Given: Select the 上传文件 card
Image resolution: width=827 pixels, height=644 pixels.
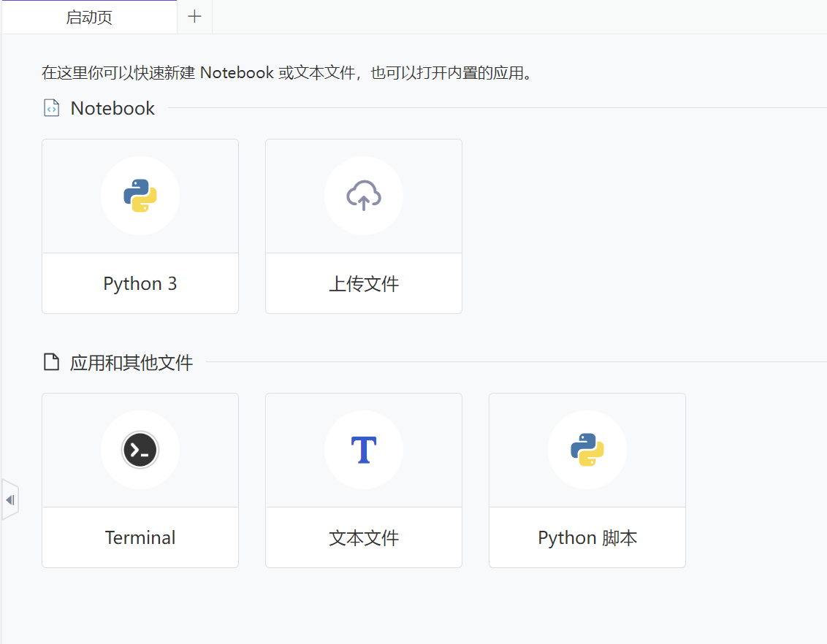Looking at the screenshot, I should click(363, 226).
